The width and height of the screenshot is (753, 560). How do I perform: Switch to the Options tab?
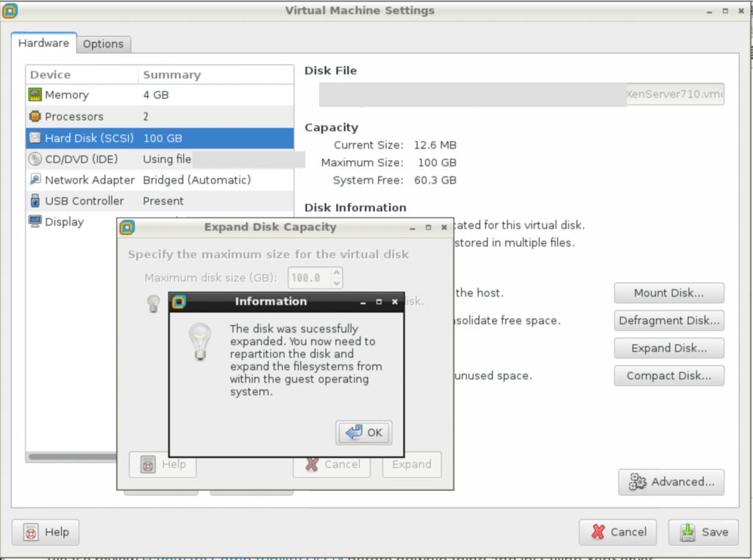point(103,44)
